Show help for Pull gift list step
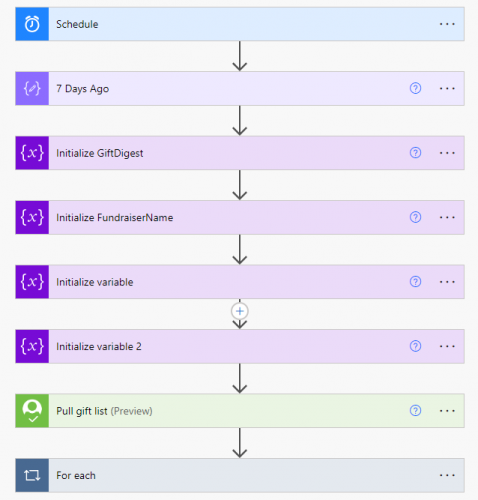This screenshot has width=478, height=500. point(415,411)
